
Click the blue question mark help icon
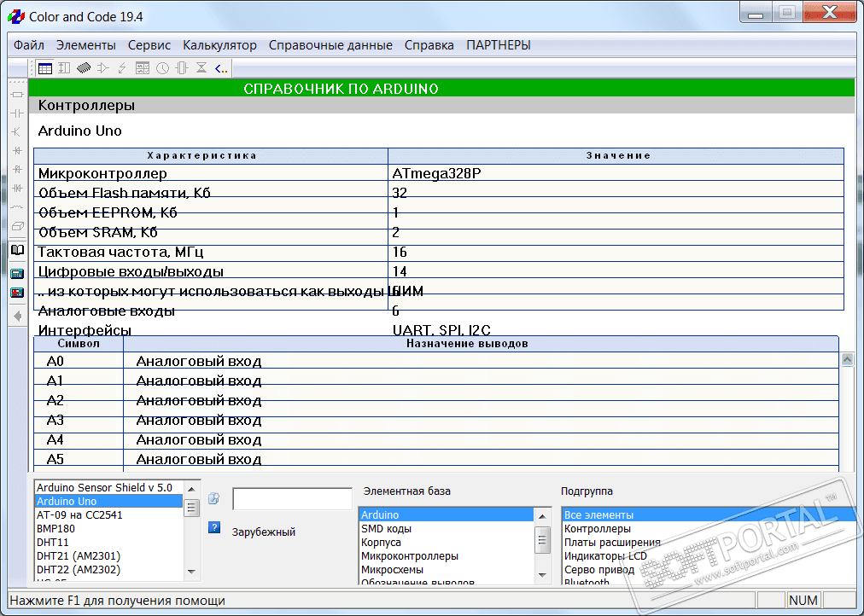[x=214, y=527]
